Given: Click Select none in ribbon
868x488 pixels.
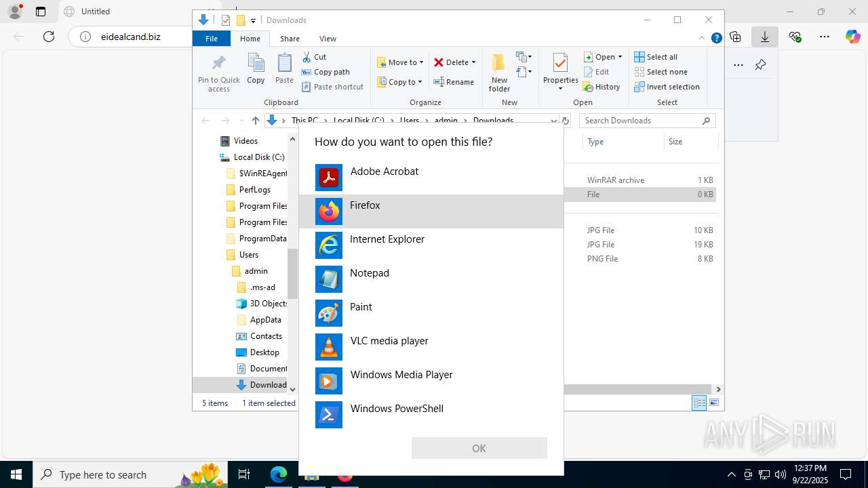Looking at the screenshot, I should [x=660, y=72].
